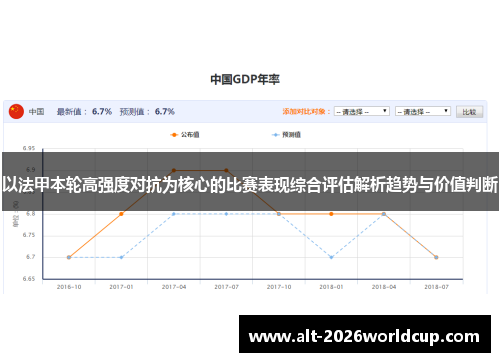Click the China flag icon
This screenshot has width=500, height=362.
[x=16, y=111]
